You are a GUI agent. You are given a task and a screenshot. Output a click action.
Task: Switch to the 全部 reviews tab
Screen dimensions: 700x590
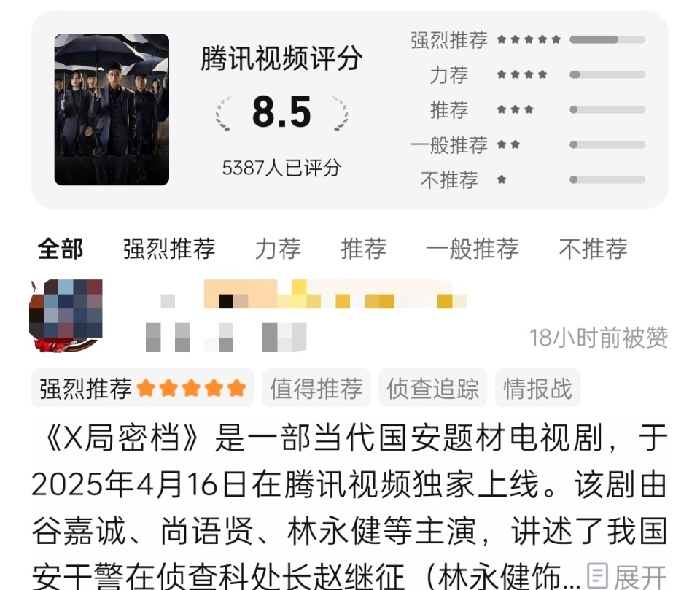[x=61, y=249]
